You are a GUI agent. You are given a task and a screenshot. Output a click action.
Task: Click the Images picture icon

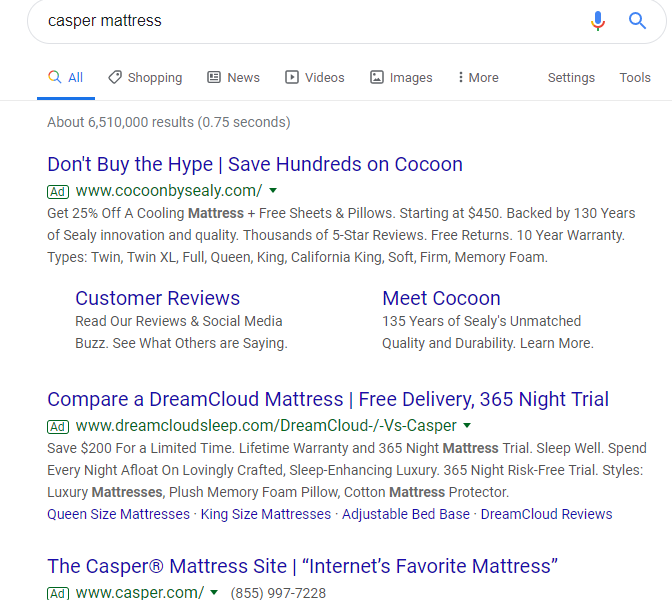(377, 77)
